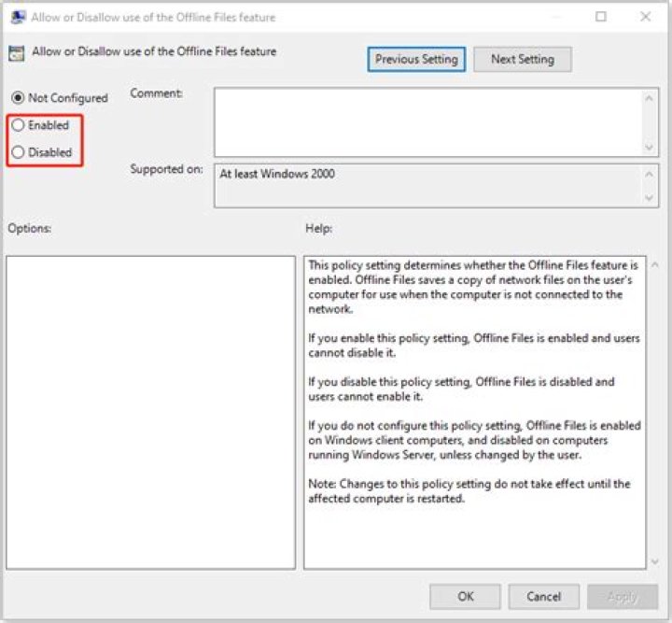This screenshot has height=623, width=672.
Task: Cancel the policy dialog
Action: pyautogui.click(x=543, y=597)
